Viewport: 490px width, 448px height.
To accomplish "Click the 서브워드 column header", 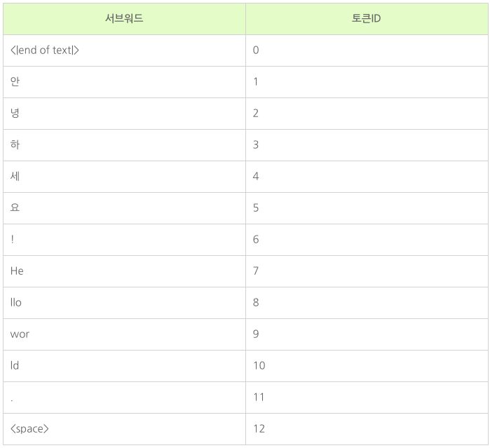I will pos(124,18).
